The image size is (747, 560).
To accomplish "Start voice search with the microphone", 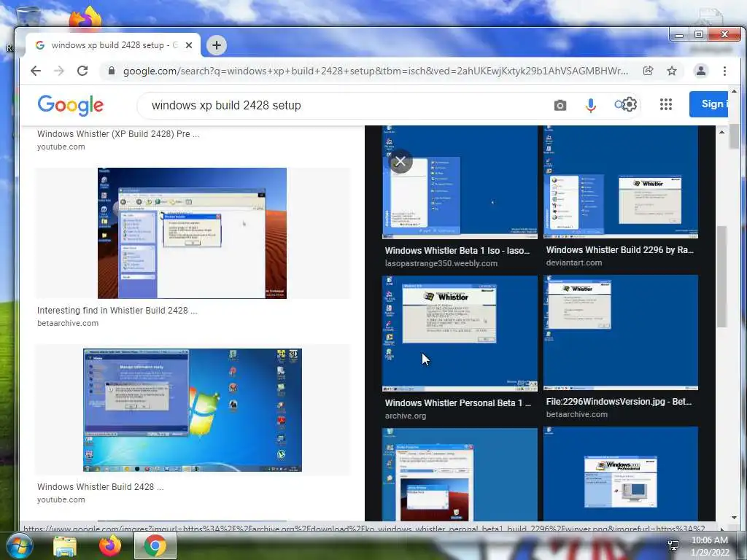I will [591, 105].
